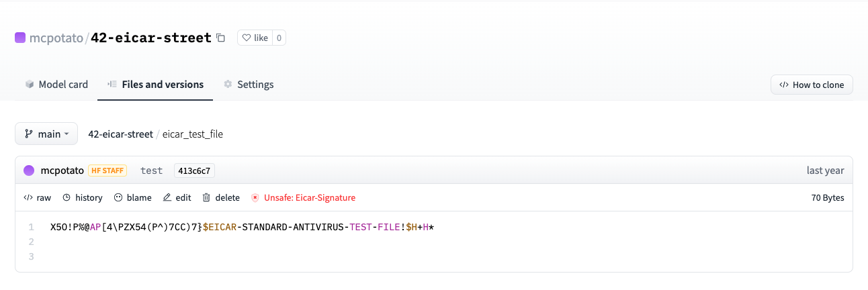Click the like count number
Image resolution: width=868 pixels, height=290 pixels.
(x=279, y=38)
